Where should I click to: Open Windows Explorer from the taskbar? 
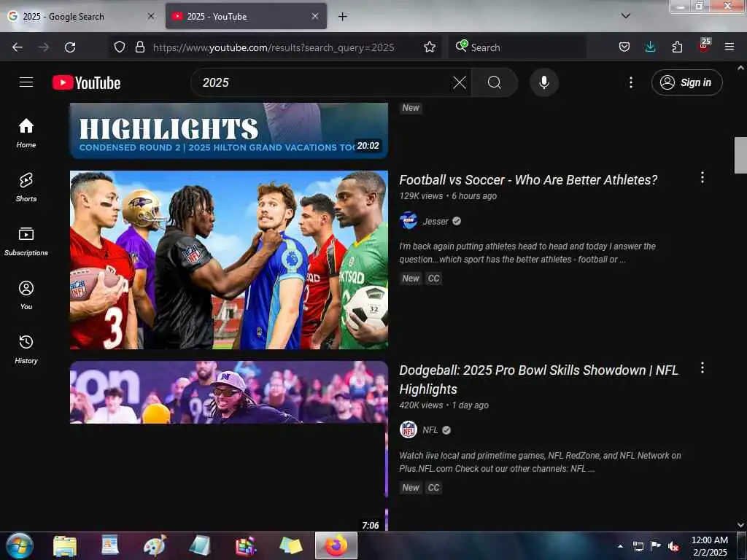click(x=65, y=546)
